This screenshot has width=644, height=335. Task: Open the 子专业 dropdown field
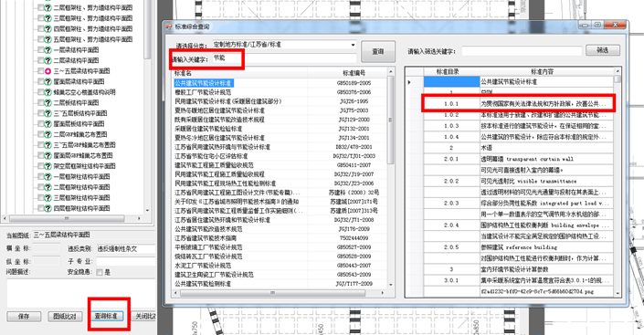pos(126,261)
